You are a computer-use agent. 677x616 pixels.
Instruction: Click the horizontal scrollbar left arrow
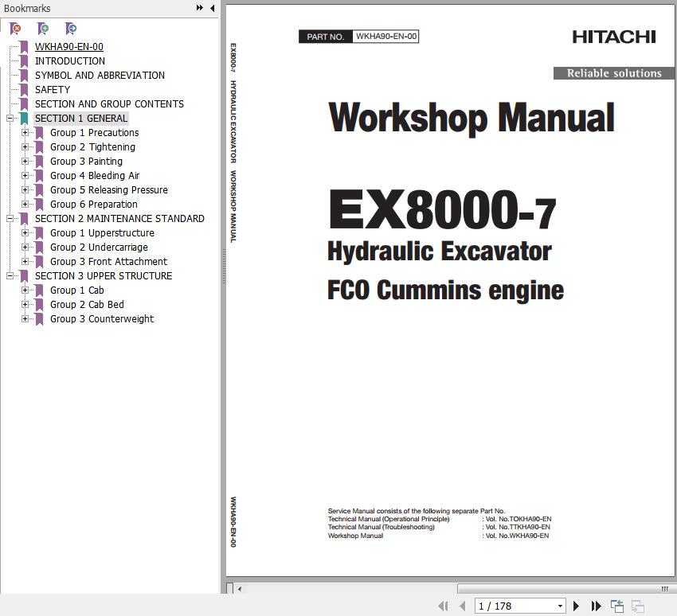pyautogui.click(x=240, y=589)
